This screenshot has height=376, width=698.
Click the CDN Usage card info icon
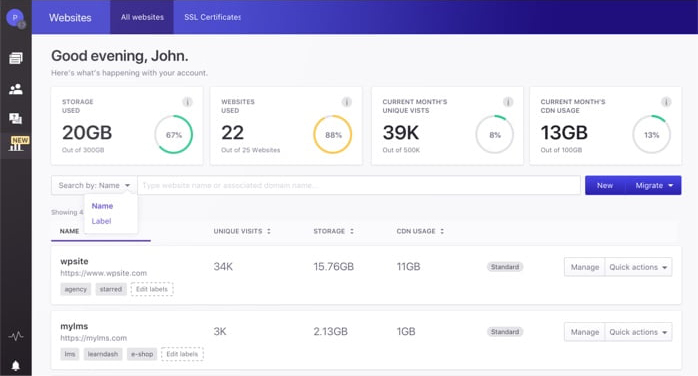tap(666, 102)
